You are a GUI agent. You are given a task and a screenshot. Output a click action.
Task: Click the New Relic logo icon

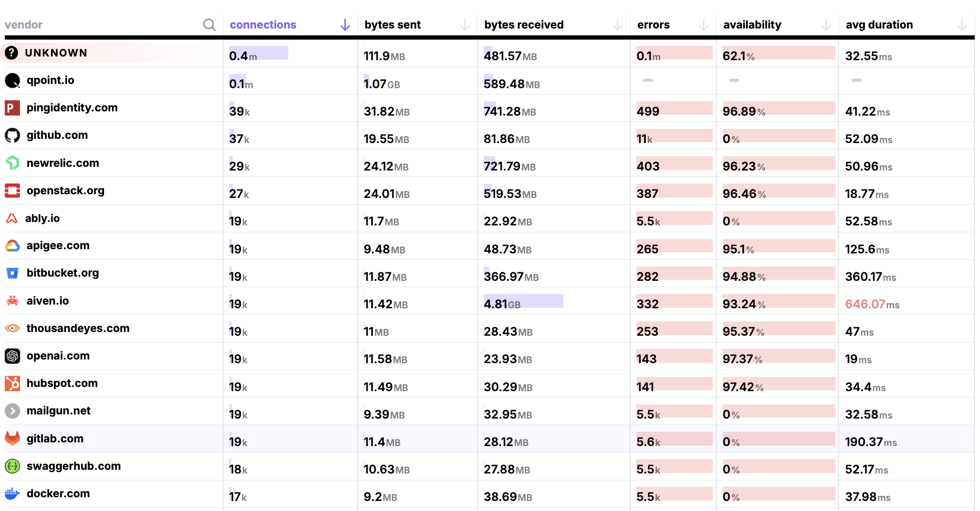click(x=12, y=163)
